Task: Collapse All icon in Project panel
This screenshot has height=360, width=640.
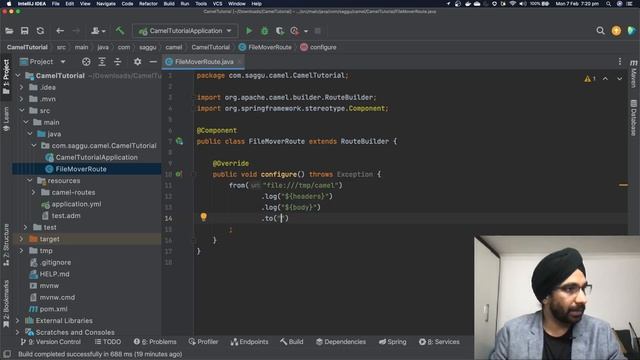Action: 118,62
